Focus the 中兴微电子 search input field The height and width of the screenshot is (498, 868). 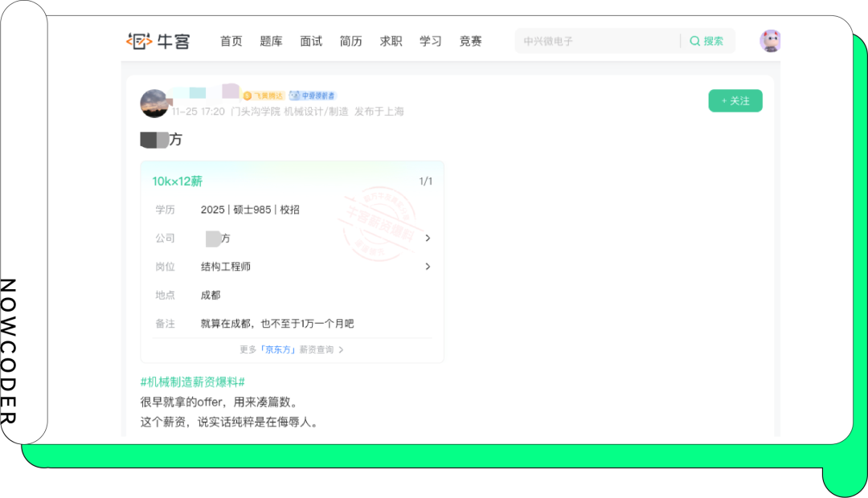coord(595,41)
